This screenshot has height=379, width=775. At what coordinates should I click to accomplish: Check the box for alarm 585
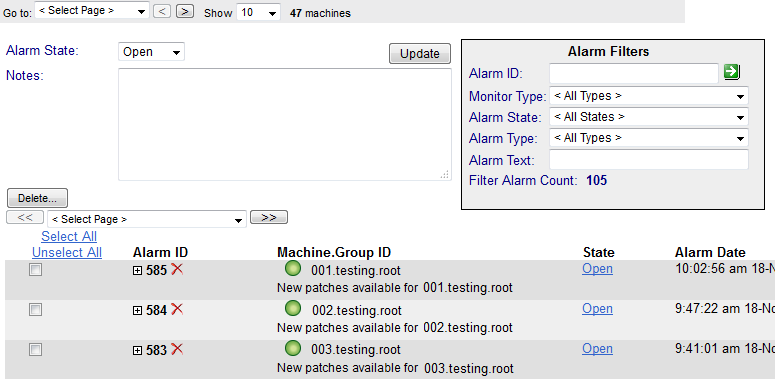35,270
